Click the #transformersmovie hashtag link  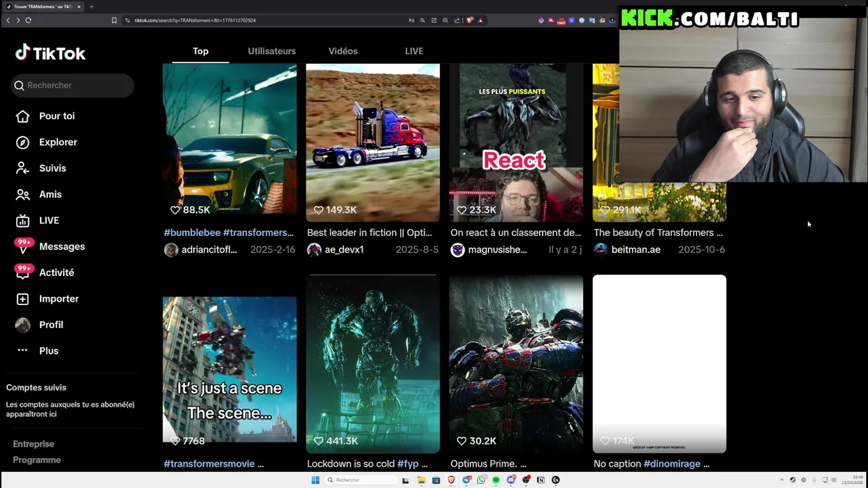tap(209, 464)
